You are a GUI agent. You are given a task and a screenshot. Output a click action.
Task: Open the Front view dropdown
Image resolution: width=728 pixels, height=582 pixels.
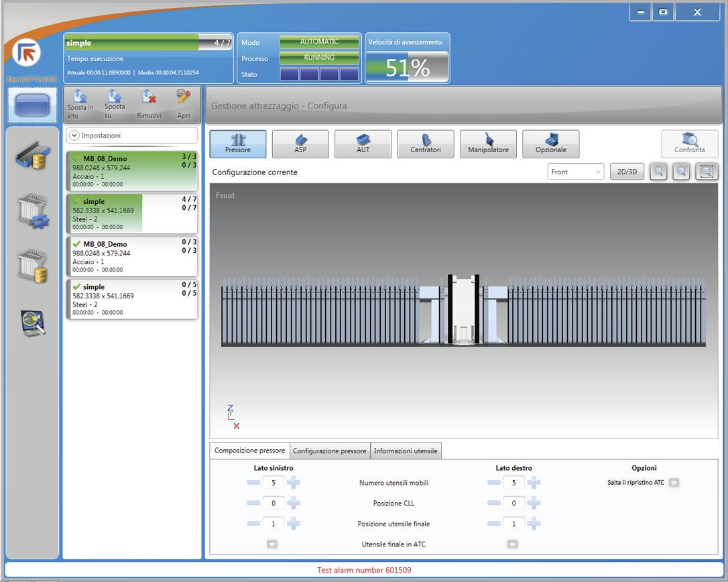pyautogui.click(x=576, y=172)
